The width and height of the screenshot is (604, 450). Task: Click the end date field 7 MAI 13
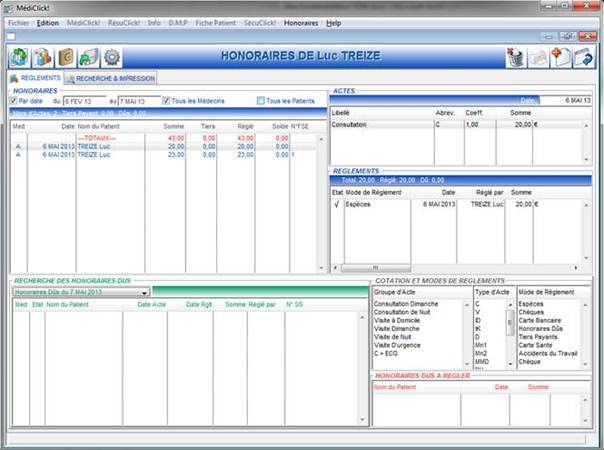tap(139, 101)
